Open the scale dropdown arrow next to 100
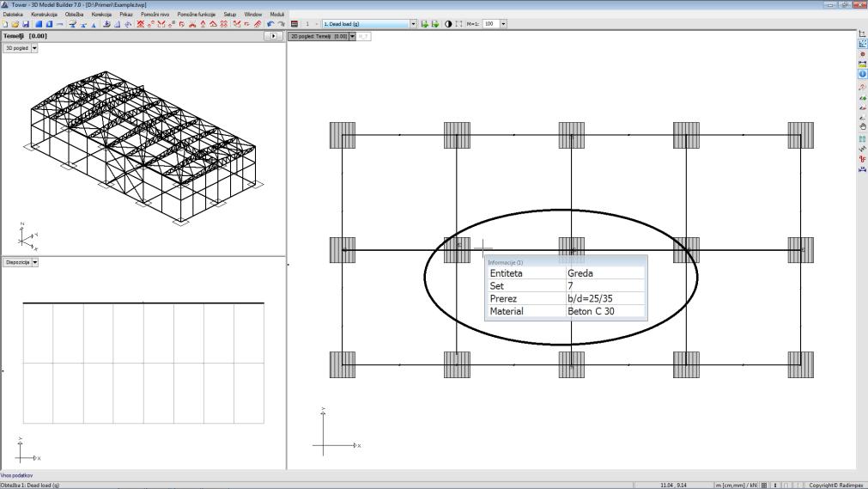This screenshot has height=489, width=868. pos(503,24)
